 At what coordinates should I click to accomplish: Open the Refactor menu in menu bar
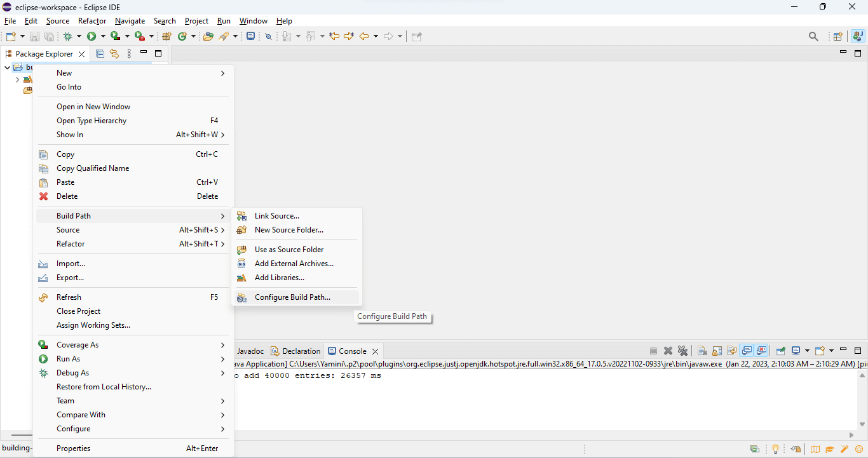[x=92, y=21]
